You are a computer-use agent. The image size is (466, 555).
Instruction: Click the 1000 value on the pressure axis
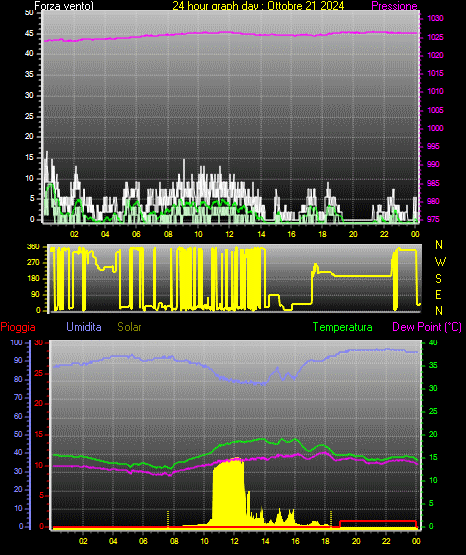click(435, 128)
